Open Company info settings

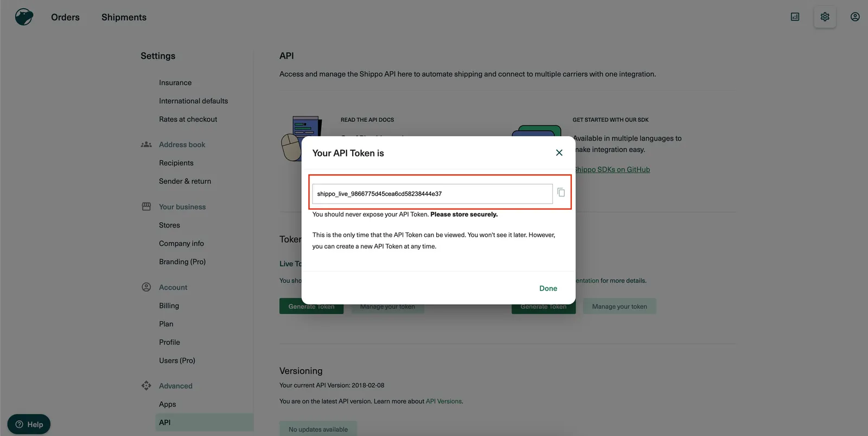182,244
